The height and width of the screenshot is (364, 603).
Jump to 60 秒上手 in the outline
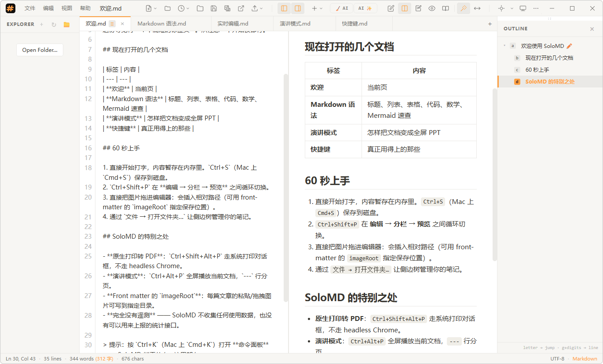pyautogui.click(x=537, y=70)
